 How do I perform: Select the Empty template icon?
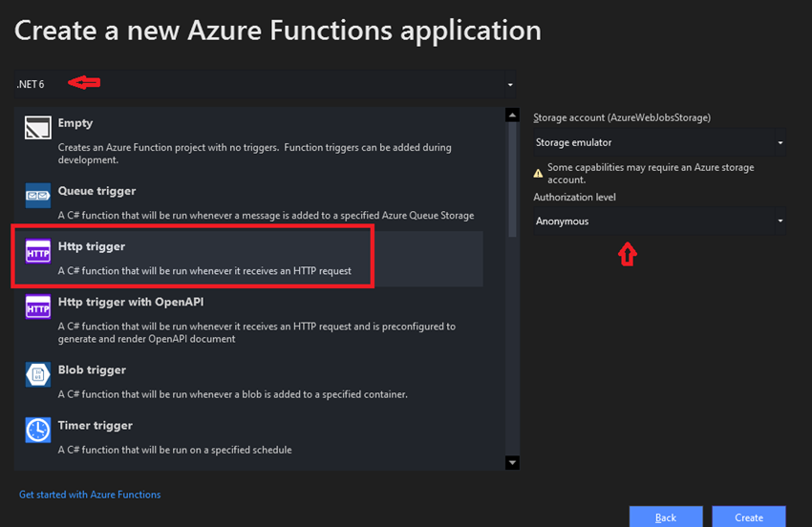tap(38, 127)
